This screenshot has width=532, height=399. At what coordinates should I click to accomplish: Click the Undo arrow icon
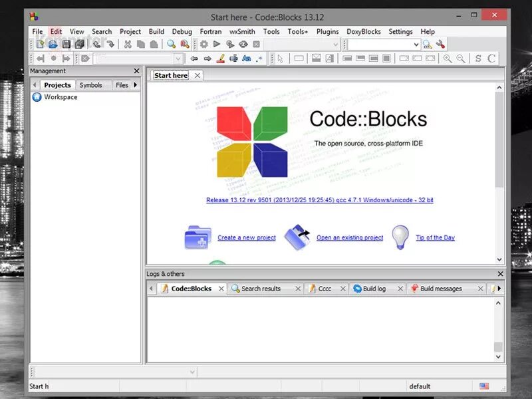click(97, 44)
